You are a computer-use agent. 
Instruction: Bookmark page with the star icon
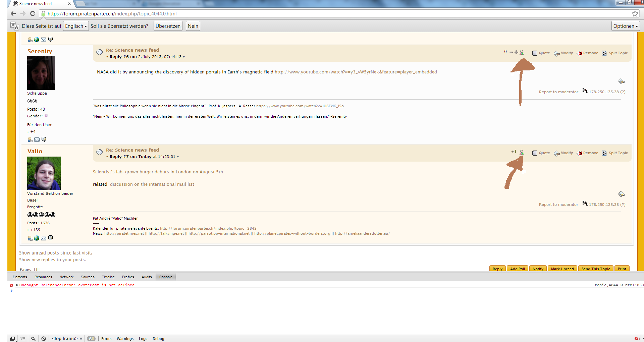click(635, 14)
